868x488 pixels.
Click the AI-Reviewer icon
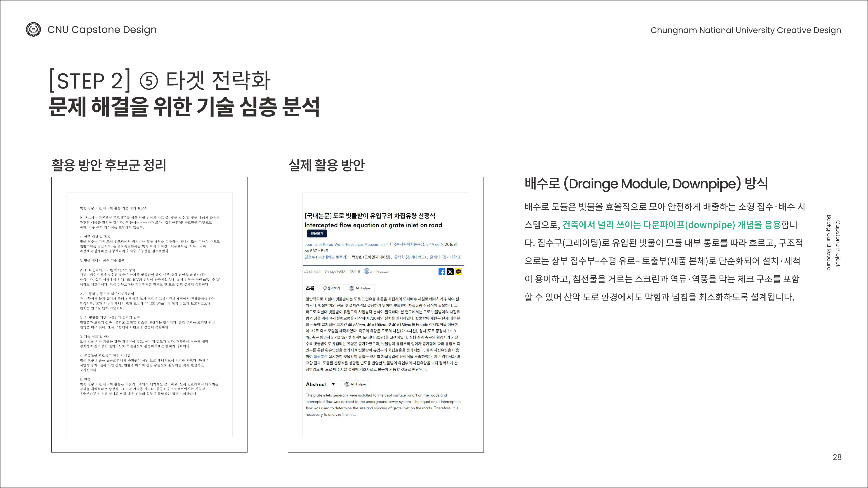click(x=367, y=271)
